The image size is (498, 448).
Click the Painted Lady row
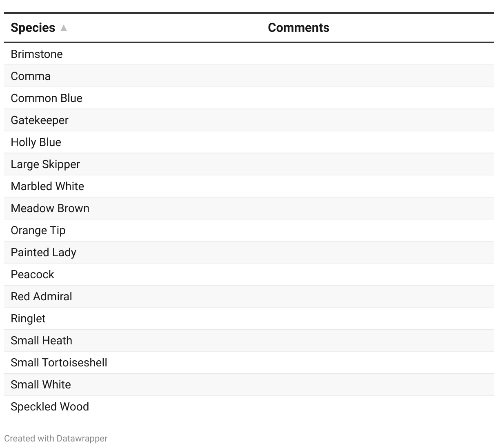(43, 253)
